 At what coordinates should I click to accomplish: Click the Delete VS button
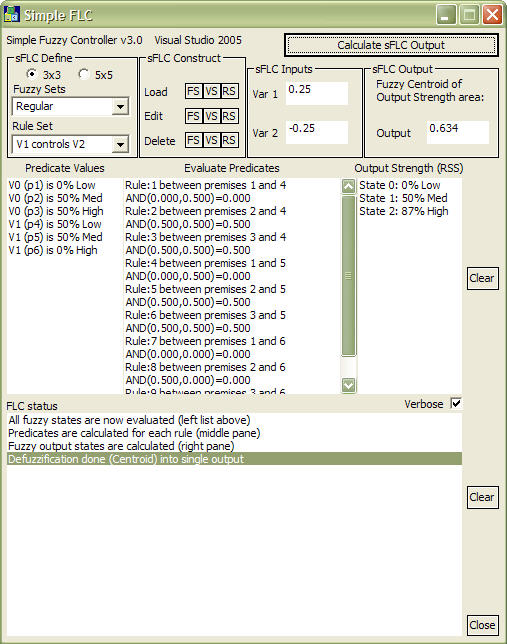pos(211,140)
